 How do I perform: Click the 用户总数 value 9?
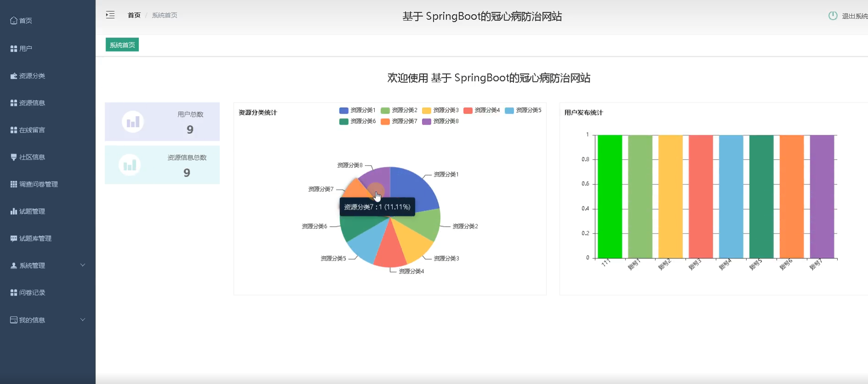[190, 130]
